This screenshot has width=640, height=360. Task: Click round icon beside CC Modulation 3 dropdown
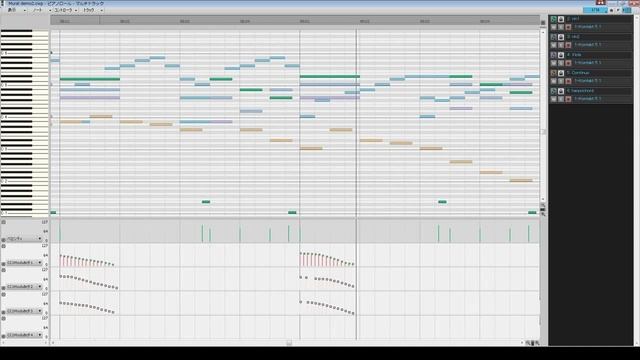3,312
